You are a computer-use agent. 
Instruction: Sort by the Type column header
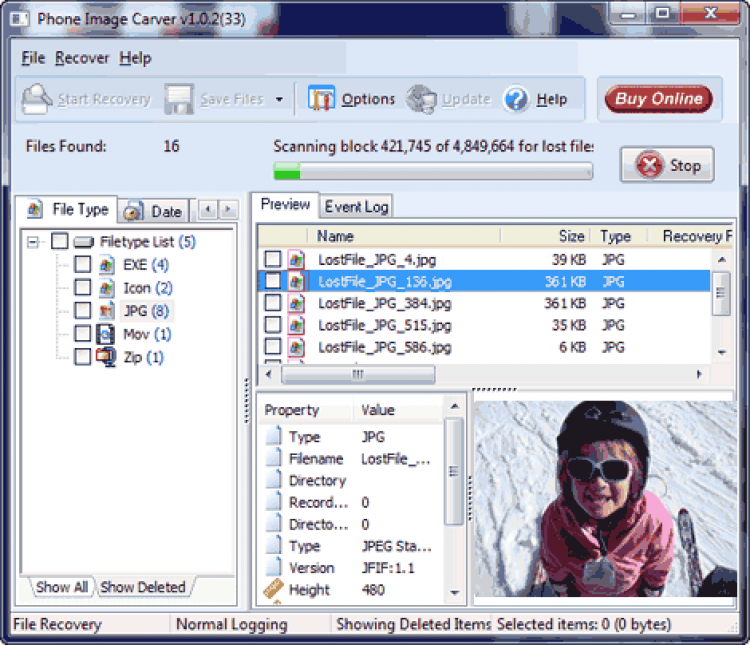click(619, 236)
